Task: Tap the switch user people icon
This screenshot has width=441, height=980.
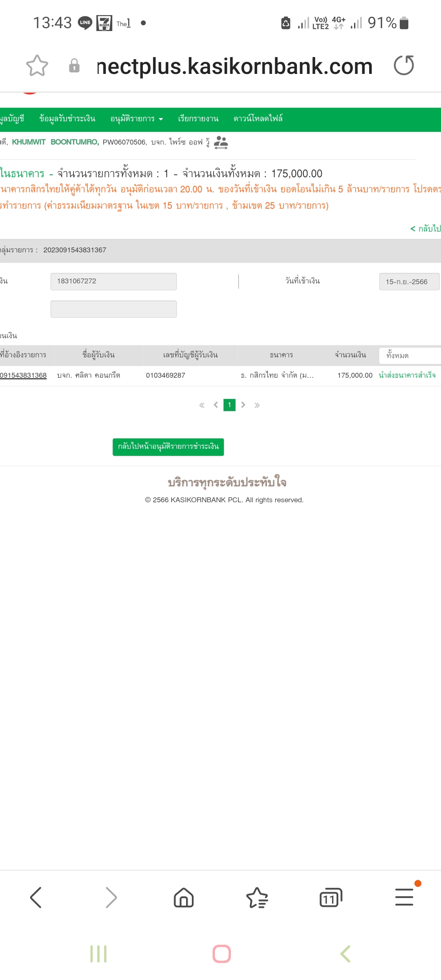Action: tap(221, 143)
